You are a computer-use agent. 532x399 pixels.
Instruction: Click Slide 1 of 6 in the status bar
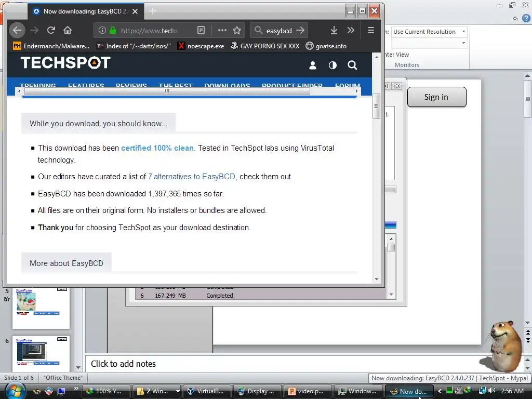point(19,378)
